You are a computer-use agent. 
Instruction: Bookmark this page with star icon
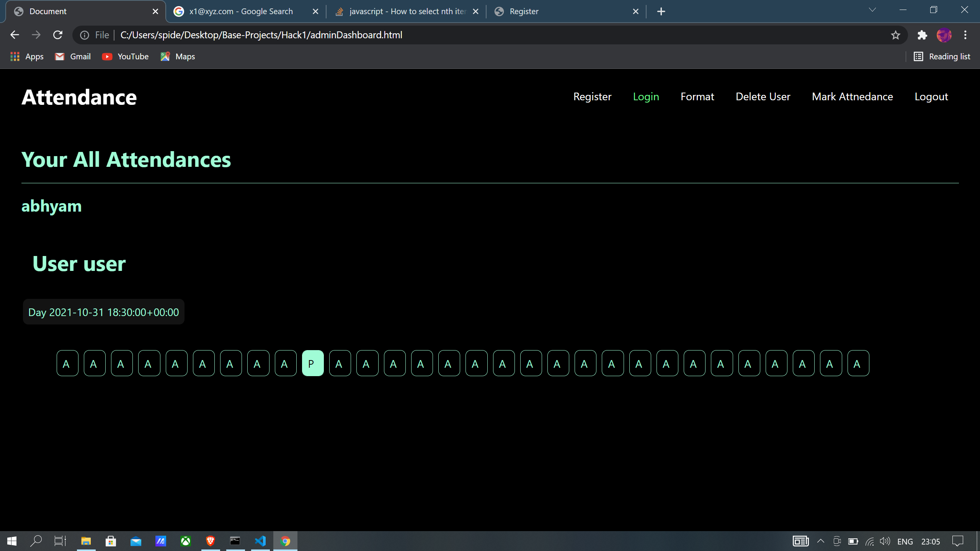(895, 35)
